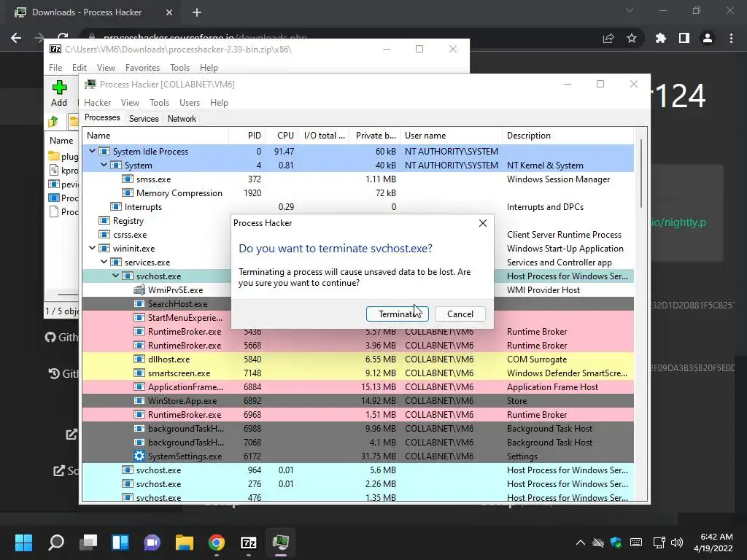Image resolution: width=747 pixels, height=560 pixels.
Task: Click the SystemSettings.exe gear icon
Action: (x=139, y=456)
